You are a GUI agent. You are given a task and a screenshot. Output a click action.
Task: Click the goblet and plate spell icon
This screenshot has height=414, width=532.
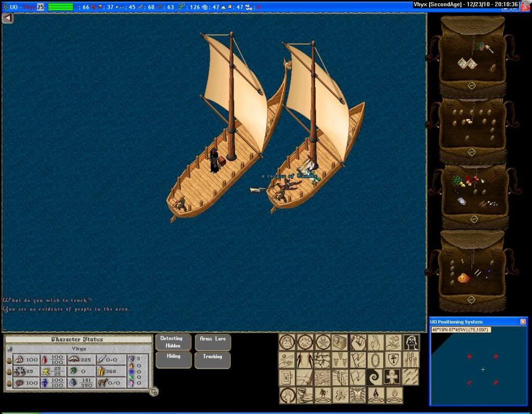tap(304, 395)
